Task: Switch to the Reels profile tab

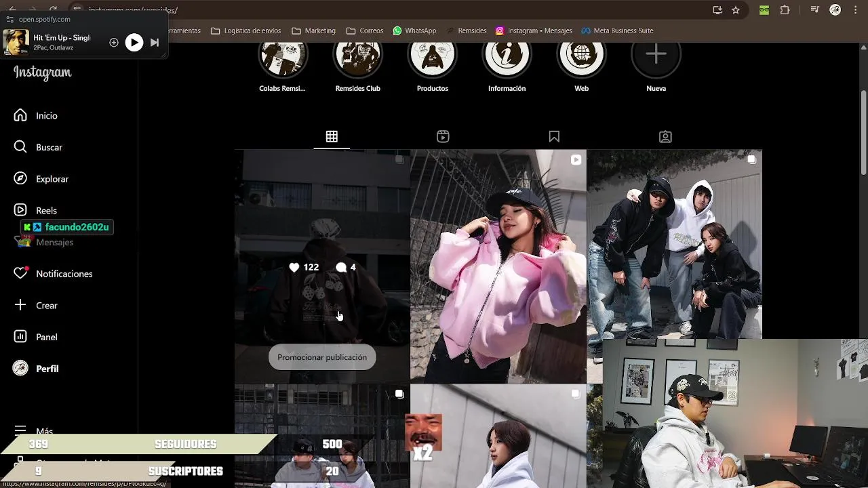Action: point(443,137)
